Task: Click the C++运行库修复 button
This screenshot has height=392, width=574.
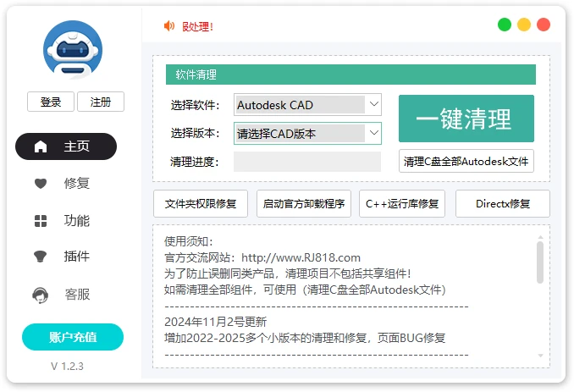Action: 402,203
